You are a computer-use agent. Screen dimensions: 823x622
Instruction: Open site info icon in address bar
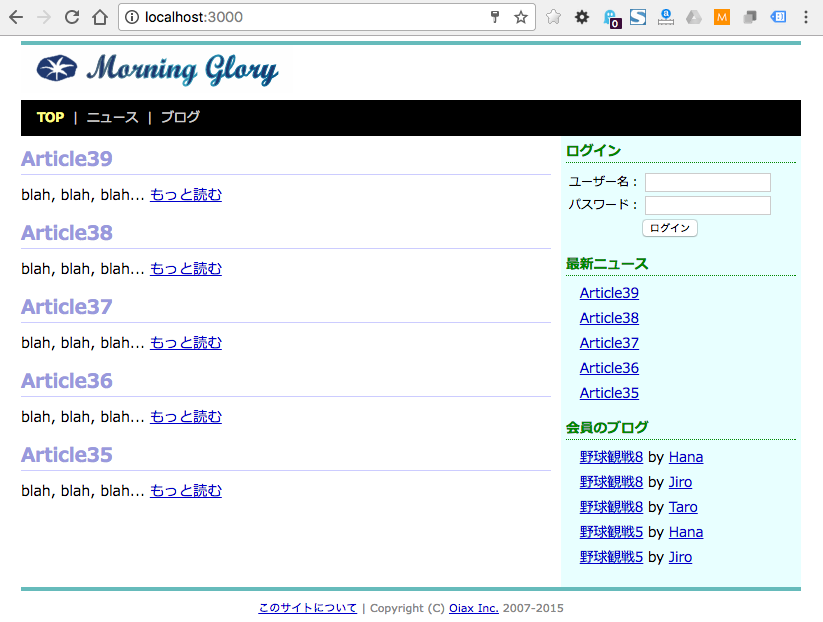pyautogui.click(x=132, y=17)
